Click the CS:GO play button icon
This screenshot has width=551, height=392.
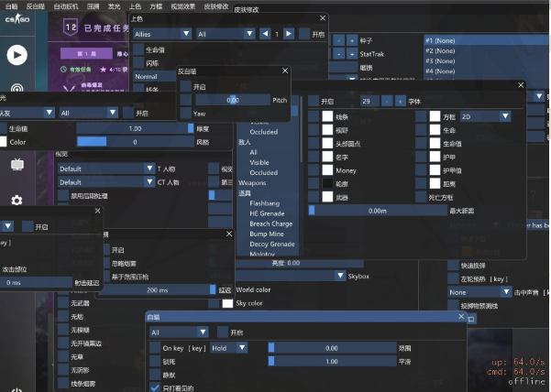pyautogui.click(x=17, y=55)
